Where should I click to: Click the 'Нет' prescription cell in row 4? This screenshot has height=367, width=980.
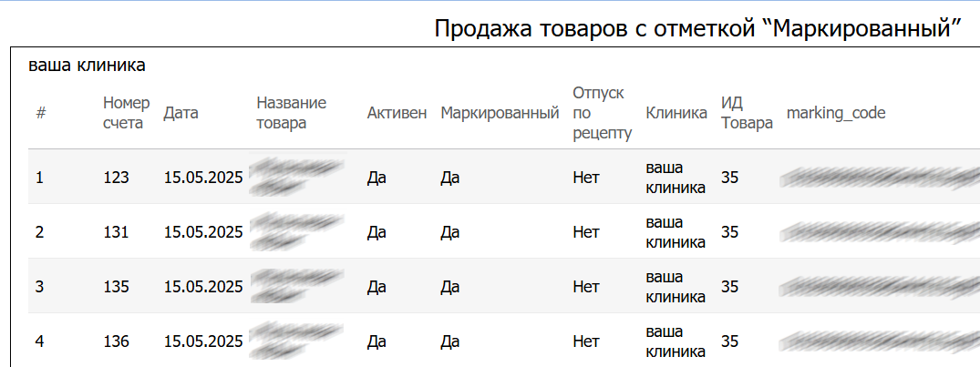[585, 341]
